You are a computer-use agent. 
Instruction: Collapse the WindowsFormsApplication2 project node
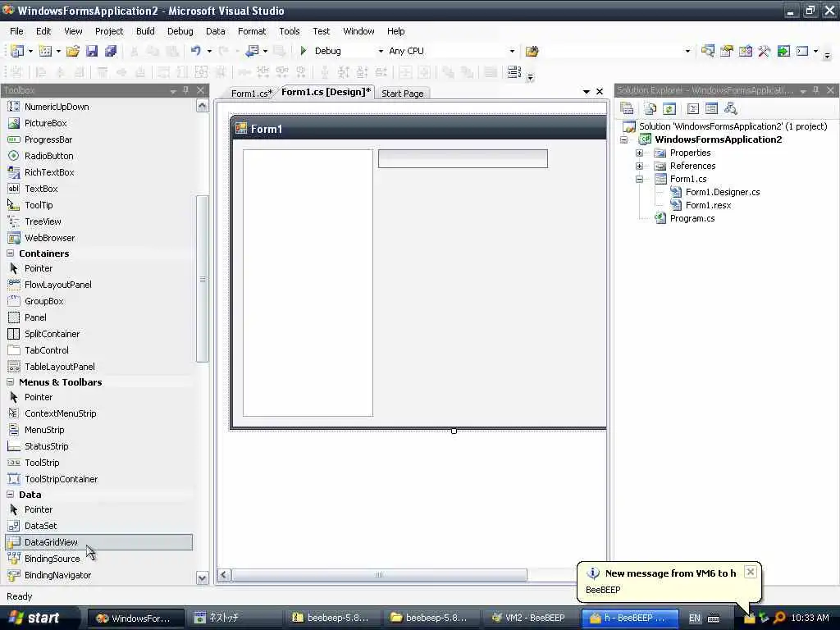[x=623, y=139]
